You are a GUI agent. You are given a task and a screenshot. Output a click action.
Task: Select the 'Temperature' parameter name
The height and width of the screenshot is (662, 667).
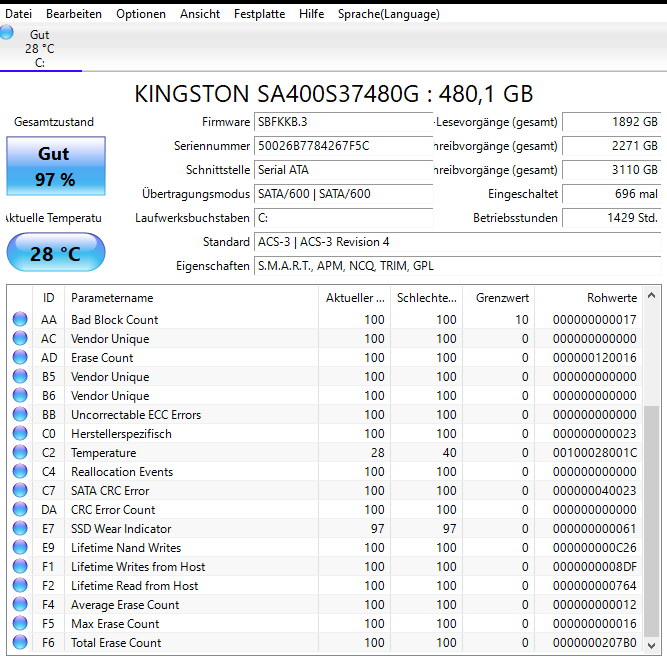coord(103,453)
